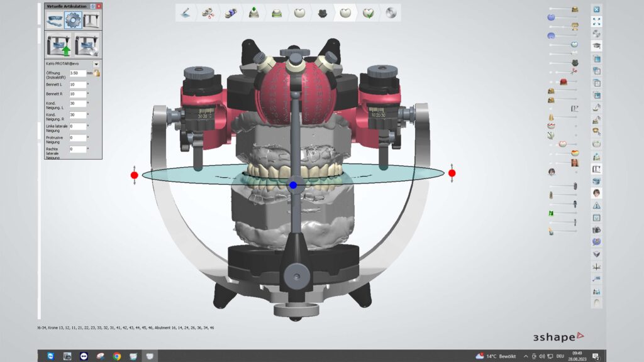The height and width of the screenshot is (362, 644).
Task: Toggle the lock next to Öffnung value
Action: tap(97, 73)
